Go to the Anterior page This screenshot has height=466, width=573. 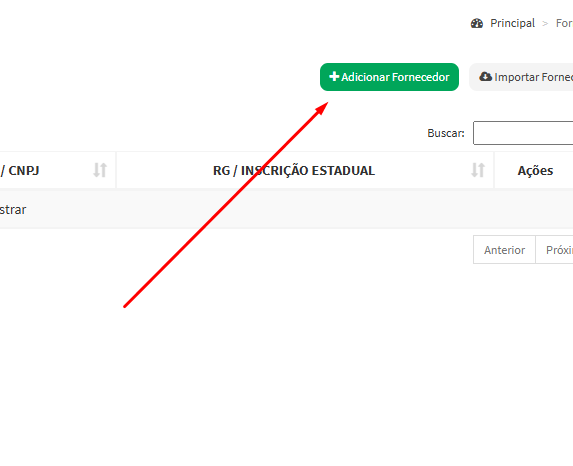click(504, 250)
